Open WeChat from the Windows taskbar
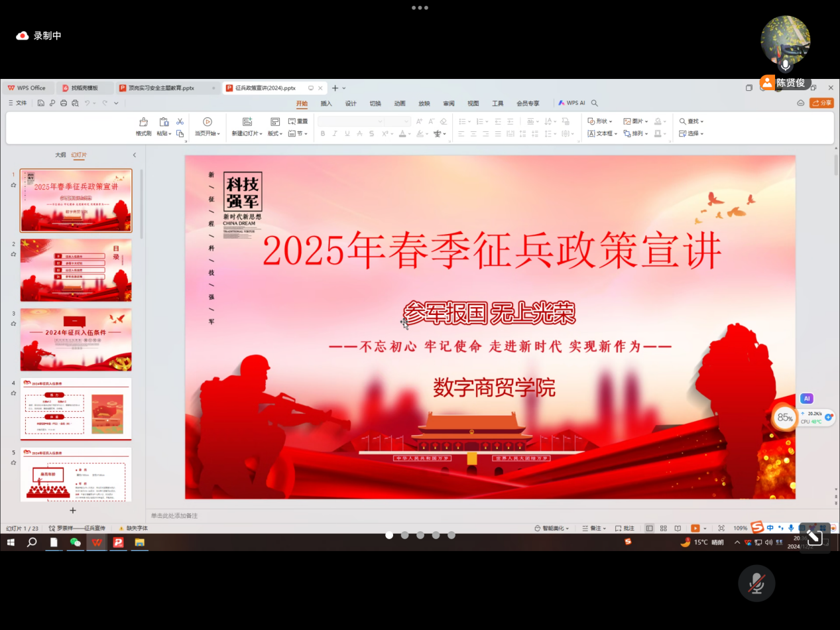The height and width of the screenshot is (630, 840). coord(75,542)
